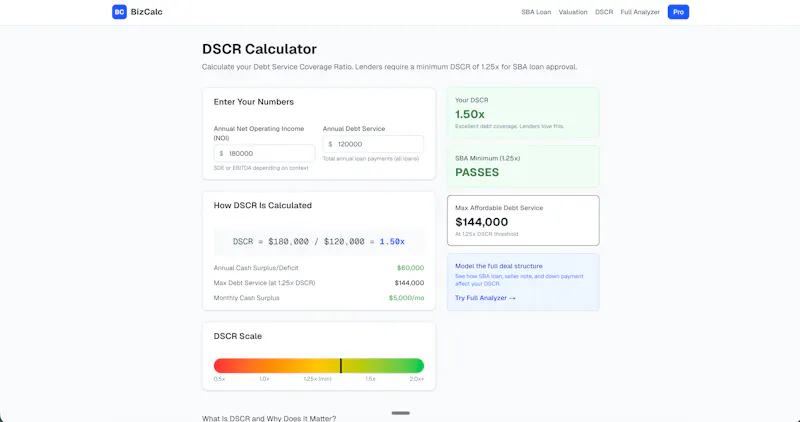The image size is (800, 422).
Task: Click the 1.50x value in Your DSCR card
Action: tap(470, 114)
